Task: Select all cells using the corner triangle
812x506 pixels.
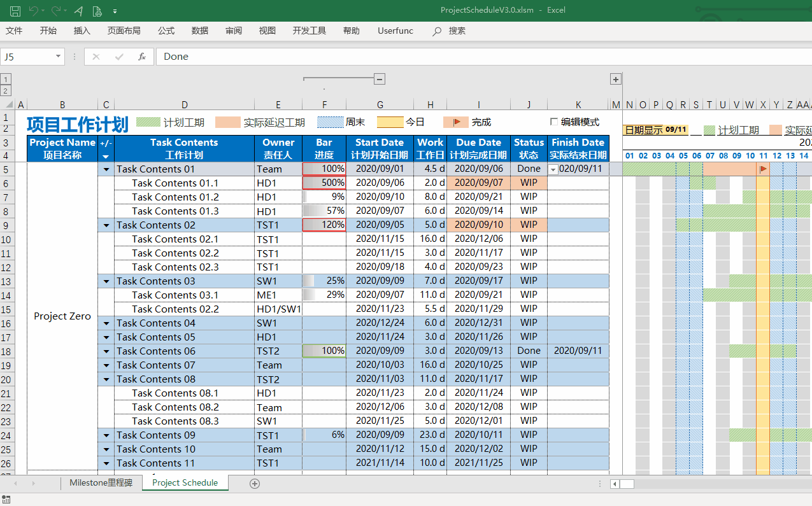Action: tap(9, 104)
